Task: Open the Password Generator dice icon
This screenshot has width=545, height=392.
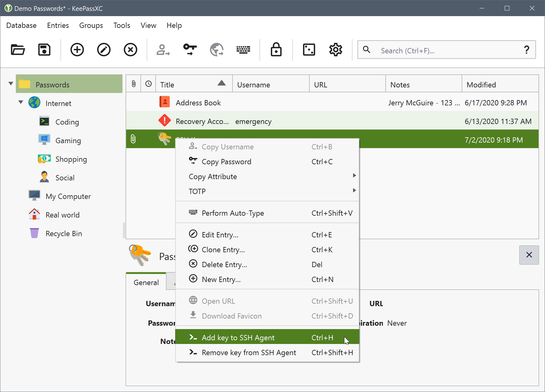Action: click(309, 50)
